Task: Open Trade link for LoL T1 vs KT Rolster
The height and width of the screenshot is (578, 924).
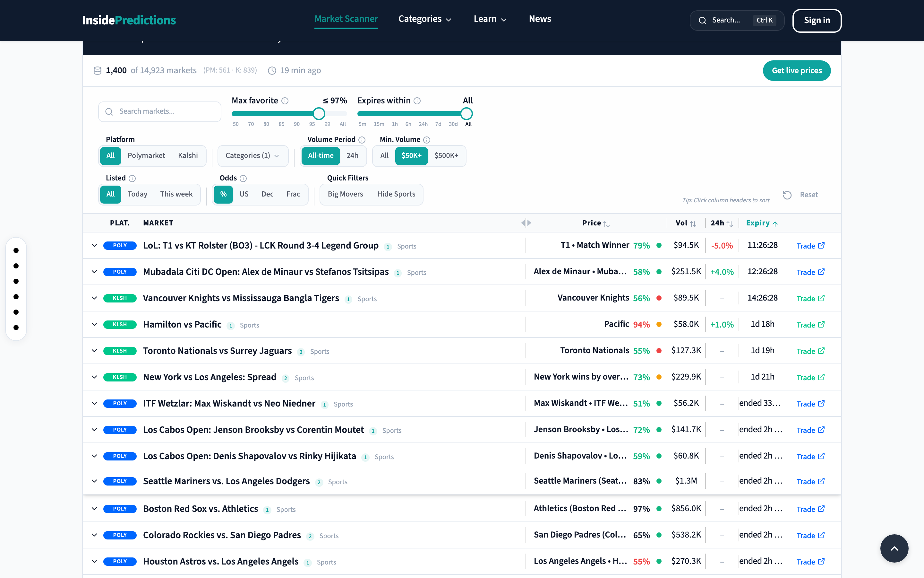Action: pyautogui.click(x=811, y=246)
